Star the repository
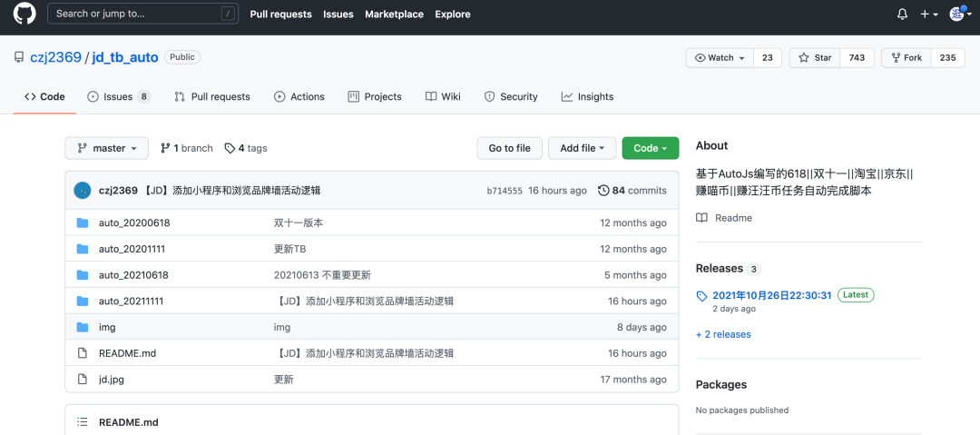Viewport: 980px width, 435px height. click(815, 57)
